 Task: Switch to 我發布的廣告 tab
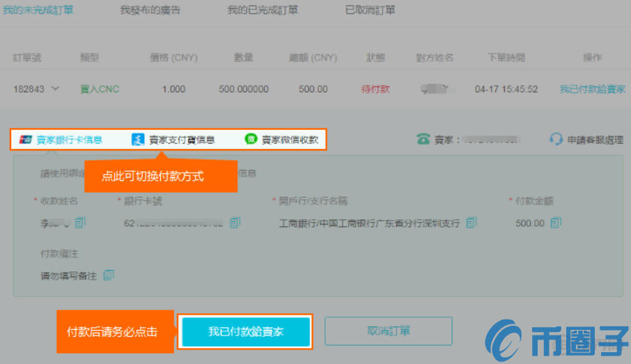[149, 10]
